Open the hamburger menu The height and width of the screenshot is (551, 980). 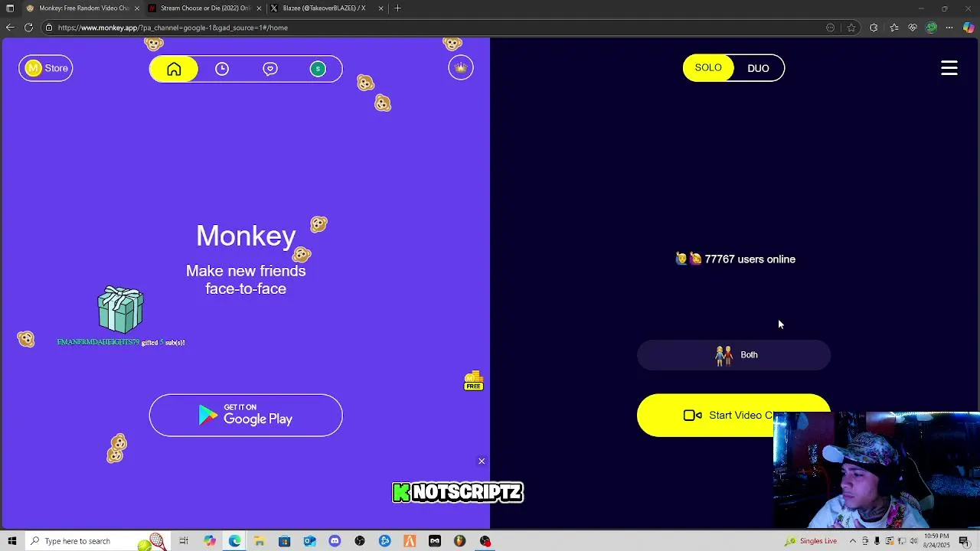pyautogui.click(x=949, y=68)
